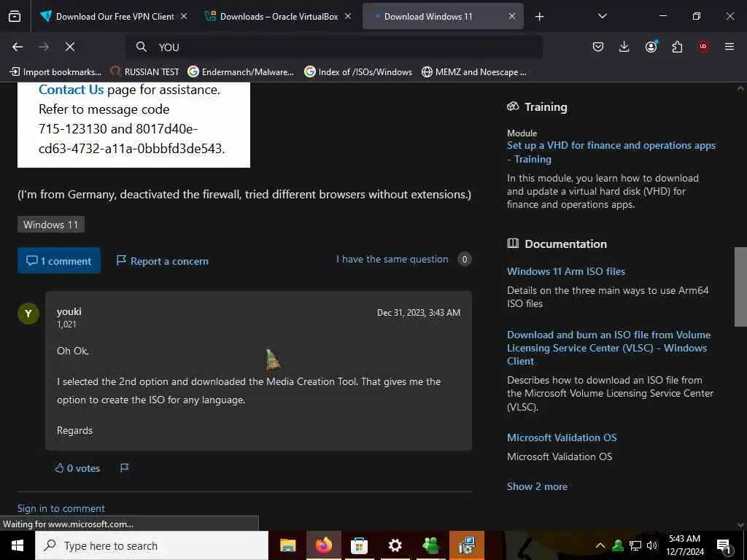Open the volume speaker tray icon
747x560 pixels.
pos(652,545)
